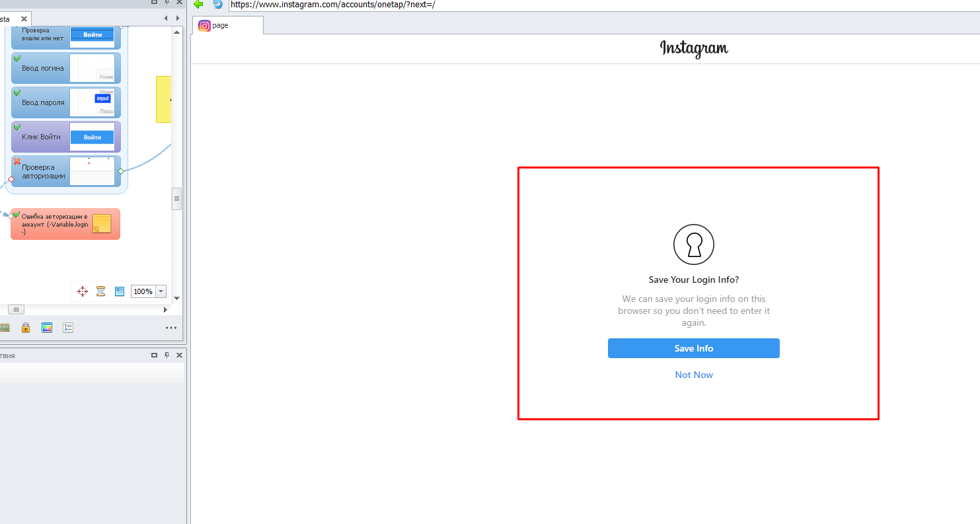Select the "Проверка авторизации" action node
Viewport: 980px width, 524px height.
66,171
